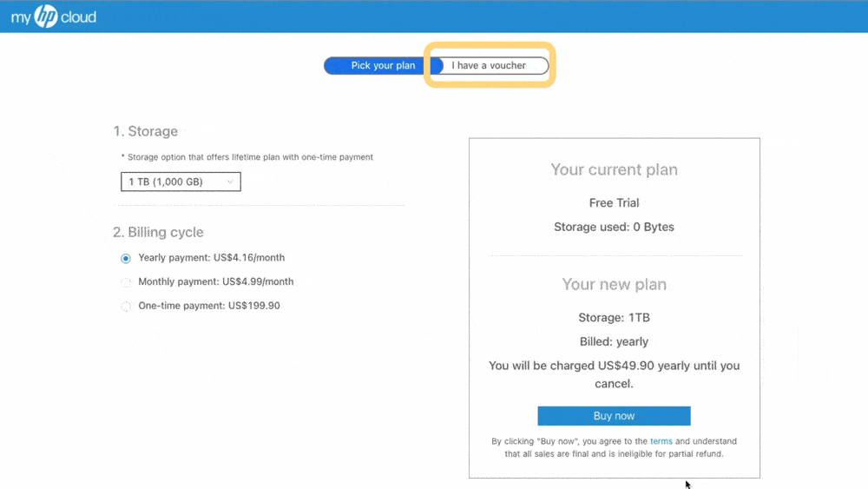The width and height of the screenshot is (868, 489).
Task: Open the terms link
Action: tap(661, 441)
